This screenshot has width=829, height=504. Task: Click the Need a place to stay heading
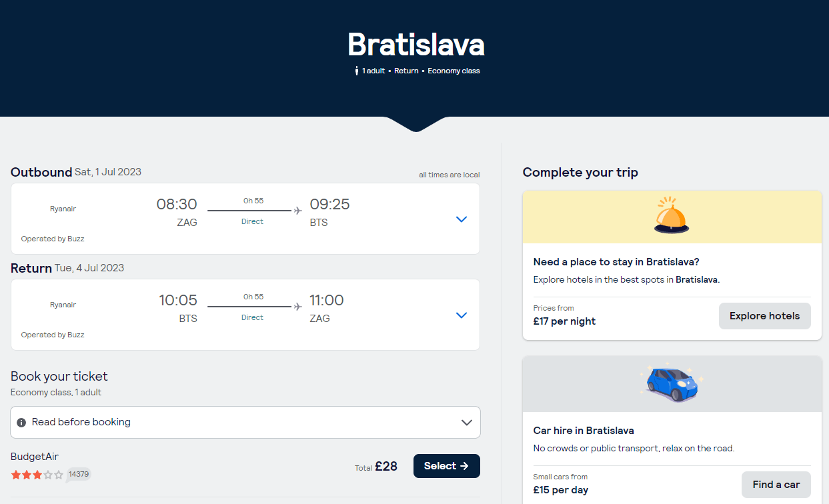click(616, 262)
